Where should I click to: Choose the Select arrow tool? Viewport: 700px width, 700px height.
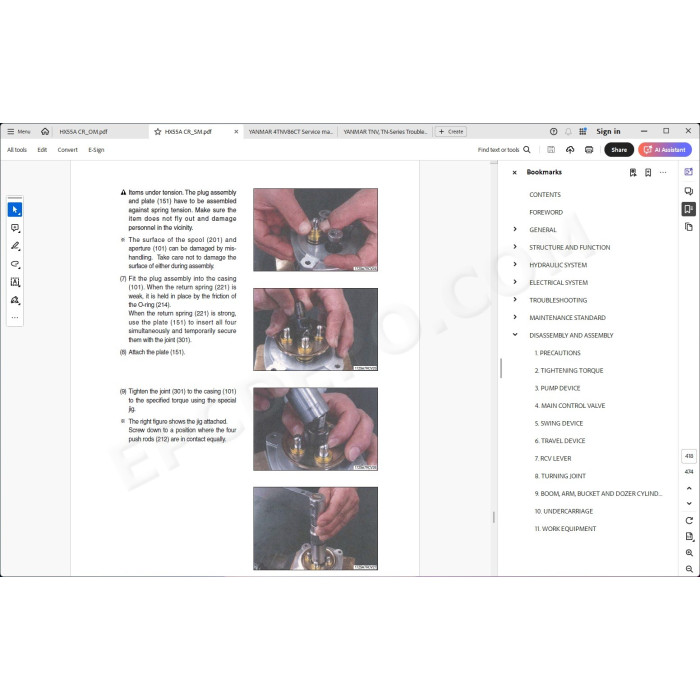click(x=15, y=210)
